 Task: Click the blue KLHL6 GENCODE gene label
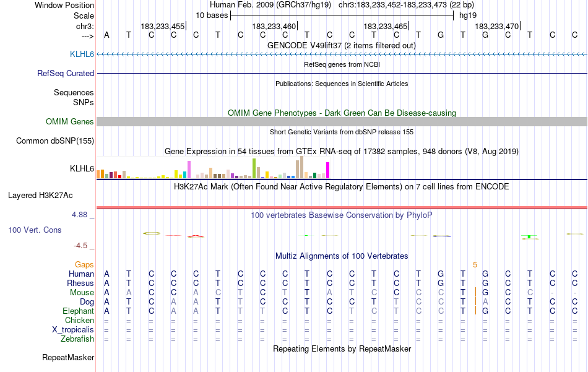82,54
